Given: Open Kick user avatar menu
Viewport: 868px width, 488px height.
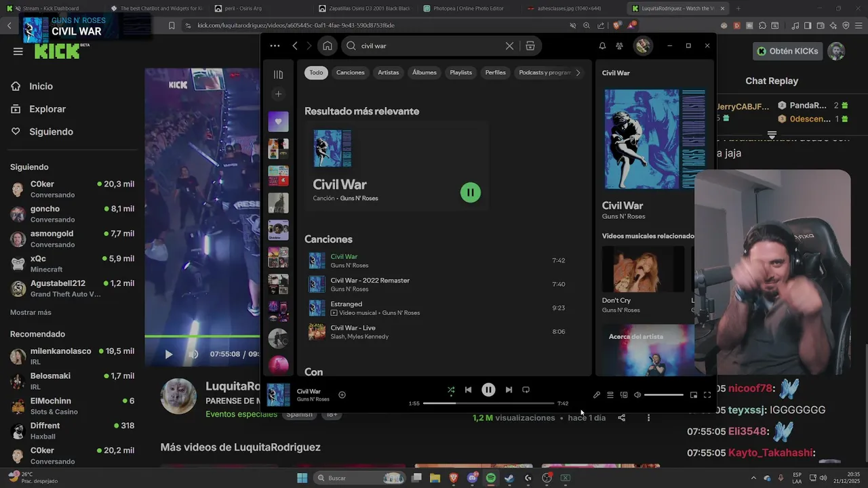Looking at the screenshot, I should (836, 51).
